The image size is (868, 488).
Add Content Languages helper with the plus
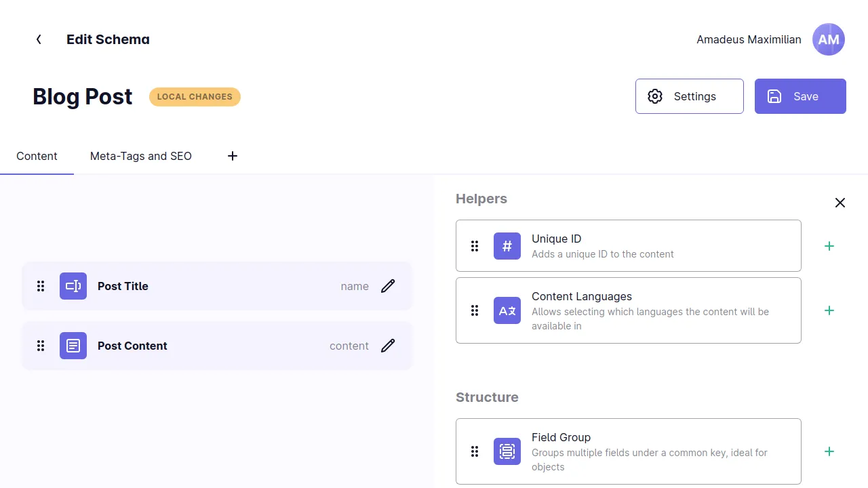pos(829,310)
